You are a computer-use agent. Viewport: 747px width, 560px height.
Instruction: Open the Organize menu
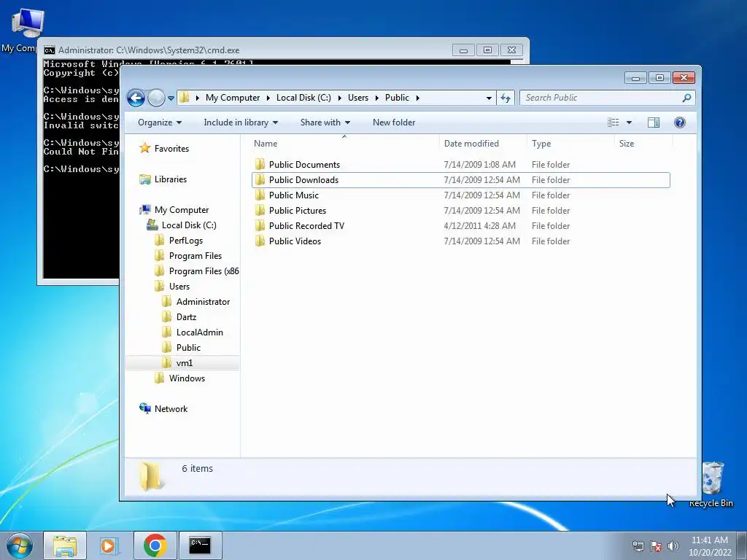click(160, 122)
